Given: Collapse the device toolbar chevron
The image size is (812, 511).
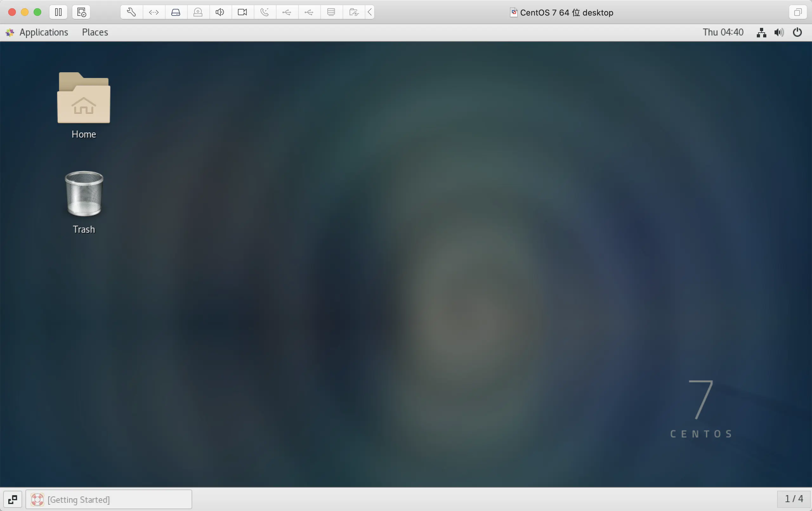Looking at the screenshot, I should coord(370,12).
